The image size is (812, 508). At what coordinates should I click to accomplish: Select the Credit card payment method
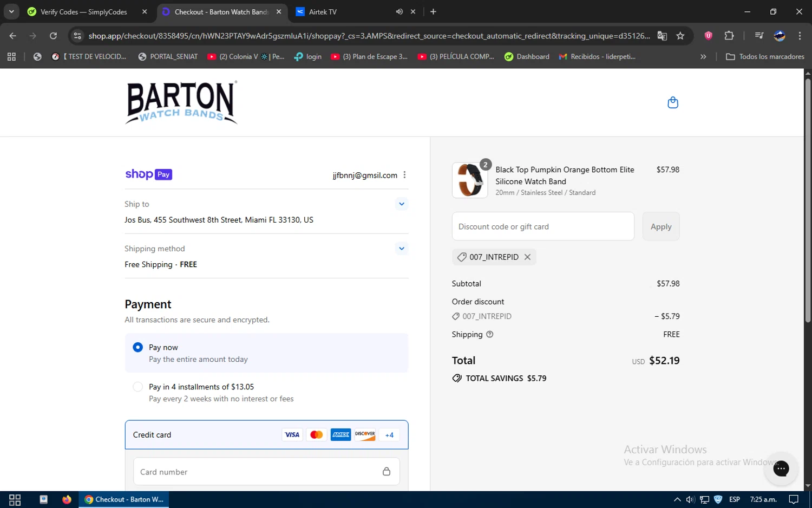pos(266,435)
